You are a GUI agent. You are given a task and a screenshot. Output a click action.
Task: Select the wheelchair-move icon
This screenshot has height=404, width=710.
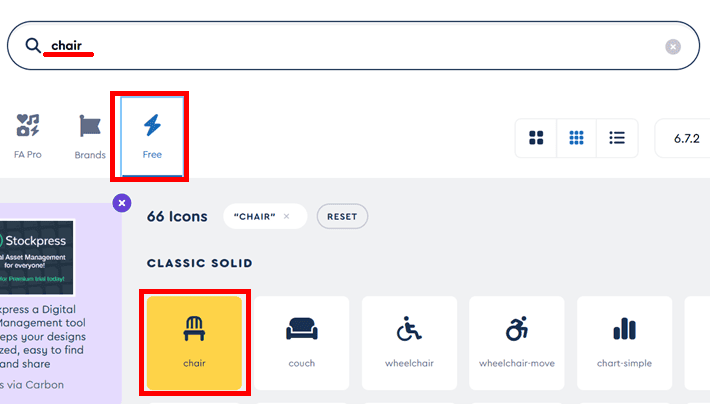[x=517, y=343]
